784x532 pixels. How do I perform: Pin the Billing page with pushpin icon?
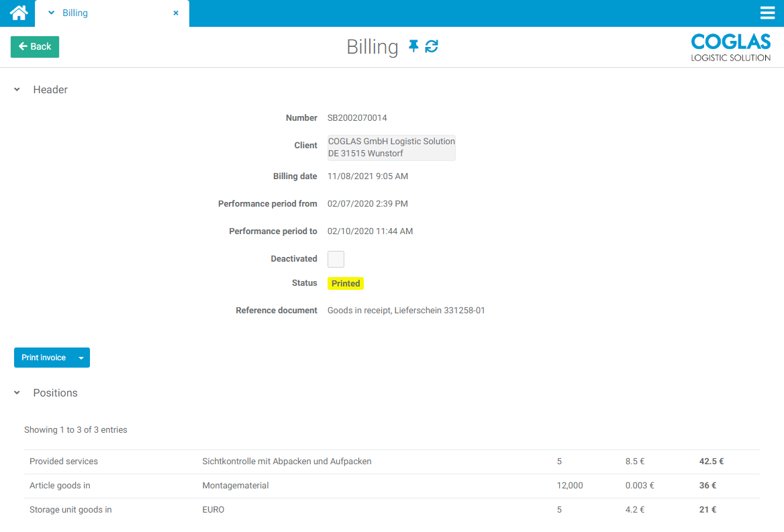click(x=413, y=46)
